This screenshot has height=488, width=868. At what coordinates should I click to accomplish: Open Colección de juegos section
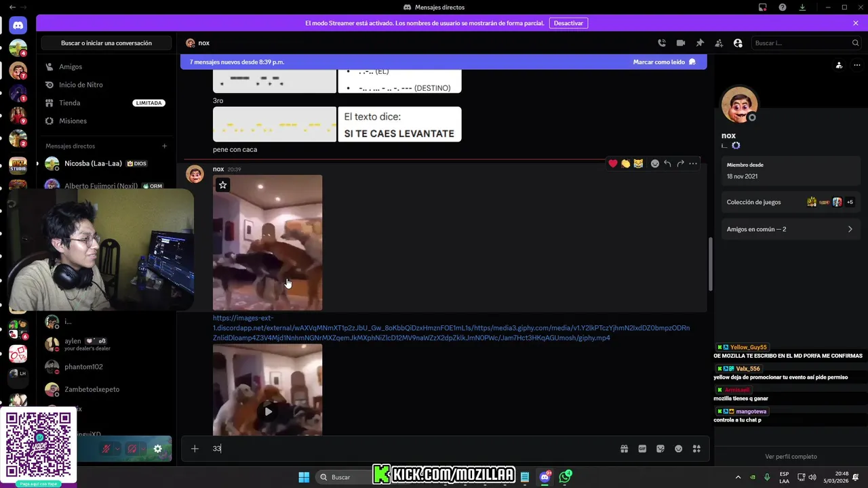[790, 202]
